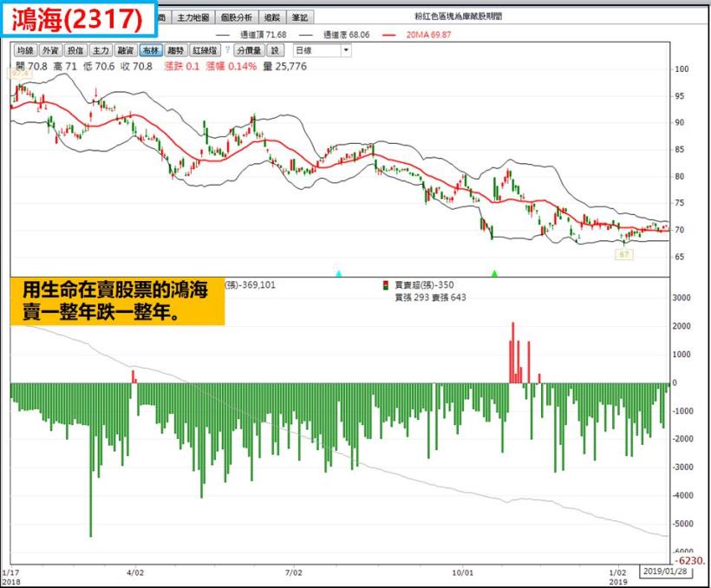Click the 10/01 date axis label
711x588 pixels.
click(x=462, y=572)
